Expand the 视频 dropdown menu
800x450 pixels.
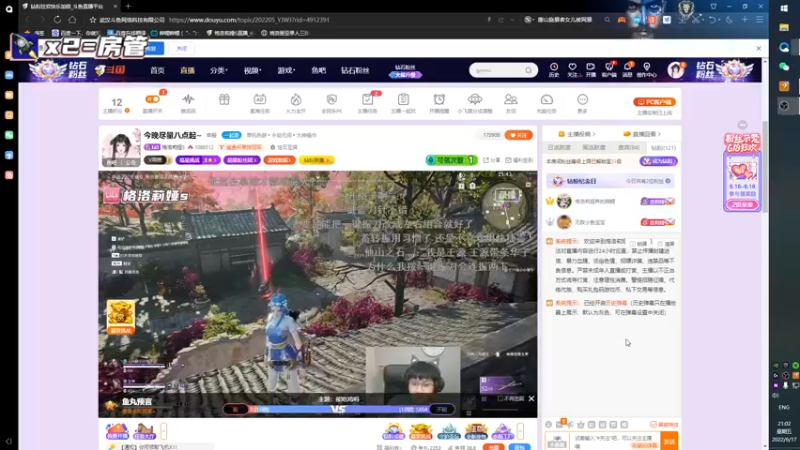(252, 70)
